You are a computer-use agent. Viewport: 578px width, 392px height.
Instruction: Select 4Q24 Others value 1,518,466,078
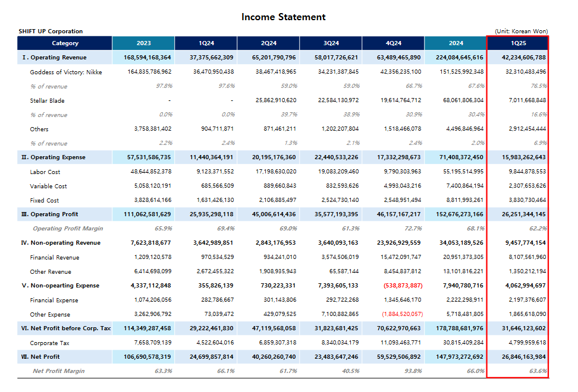(x=403, y=129)
